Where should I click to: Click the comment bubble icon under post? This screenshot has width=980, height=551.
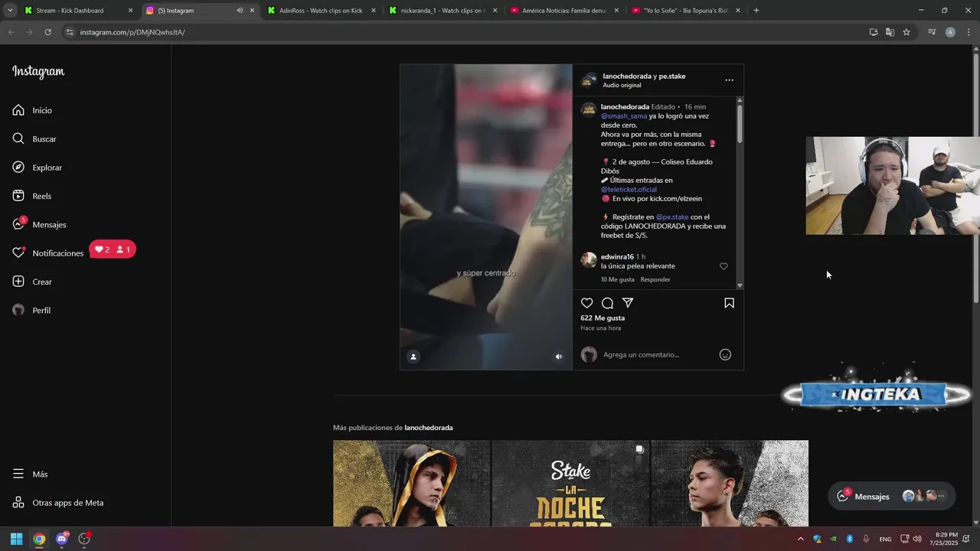coord(607,303)
